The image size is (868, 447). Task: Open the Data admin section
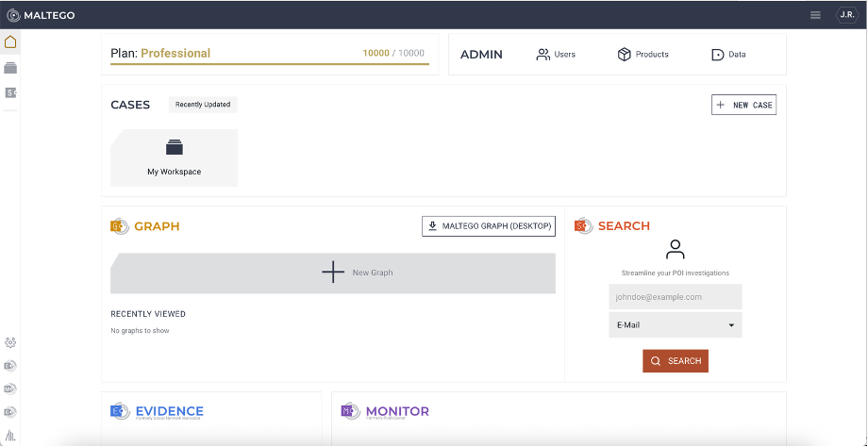728,55
